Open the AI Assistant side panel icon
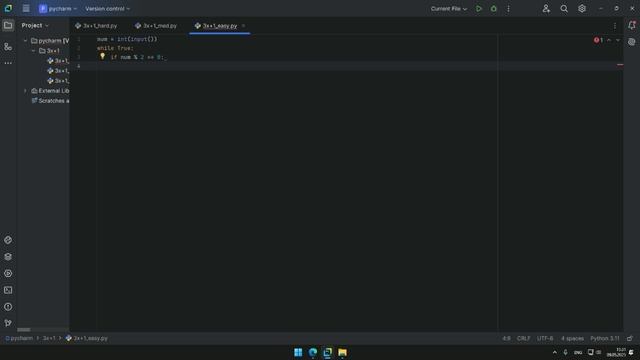 click(631, 42)
